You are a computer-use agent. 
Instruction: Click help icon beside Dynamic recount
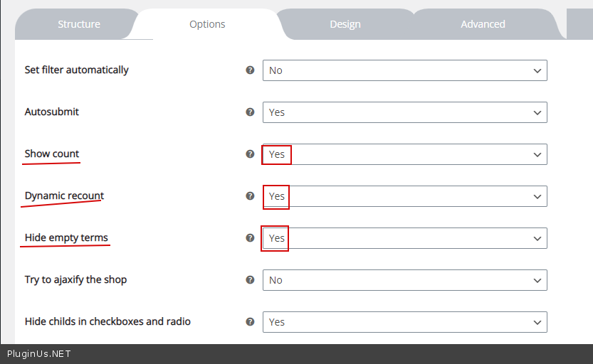pyautogui.click(x=250, y=196)
